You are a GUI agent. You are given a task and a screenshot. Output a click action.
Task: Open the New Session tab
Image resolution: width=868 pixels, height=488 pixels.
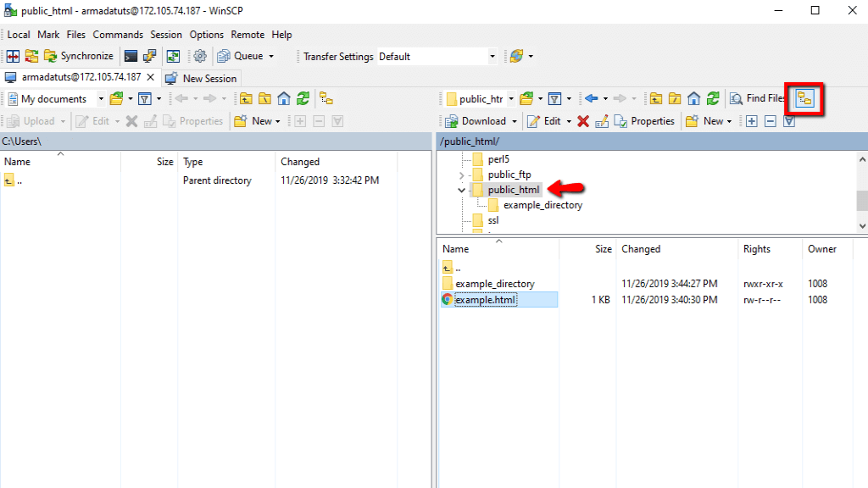click(x=202, y=78)
